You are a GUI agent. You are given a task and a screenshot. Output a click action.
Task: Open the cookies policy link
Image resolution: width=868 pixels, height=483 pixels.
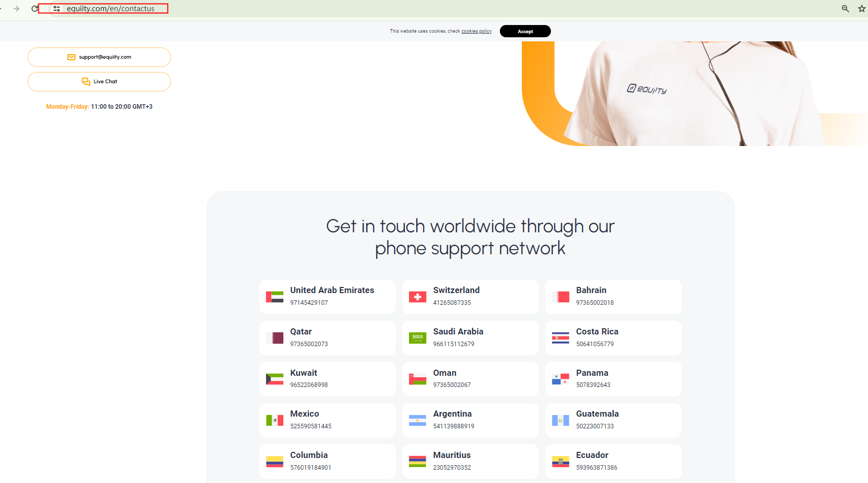[x=476, y=31]
